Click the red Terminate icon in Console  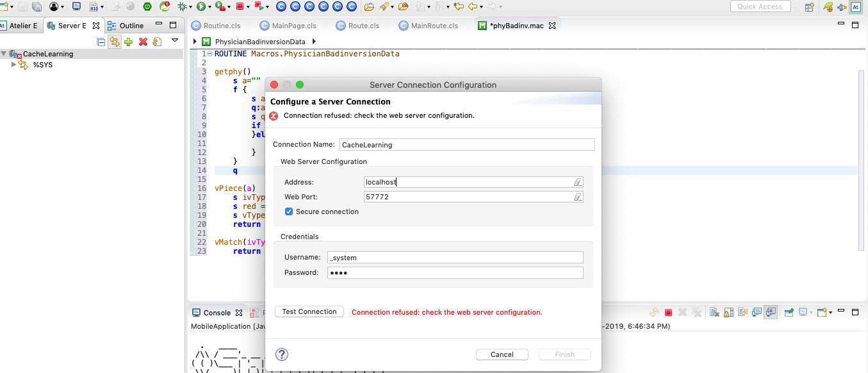coord(668,313)
